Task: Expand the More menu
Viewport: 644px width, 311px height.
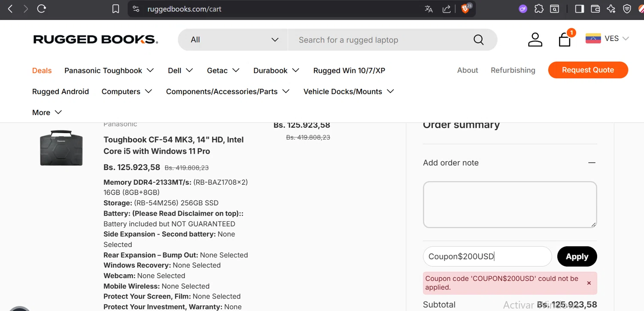Action: tap(47, 113)
